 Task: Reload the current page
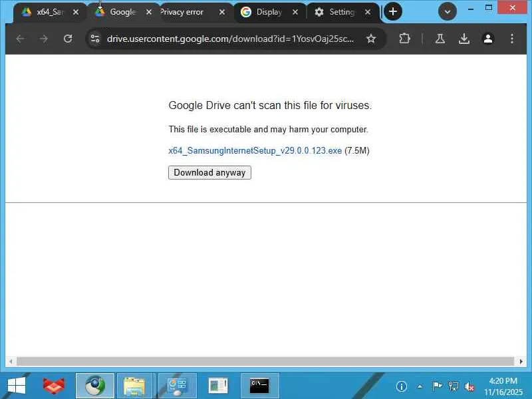(68, 39)
